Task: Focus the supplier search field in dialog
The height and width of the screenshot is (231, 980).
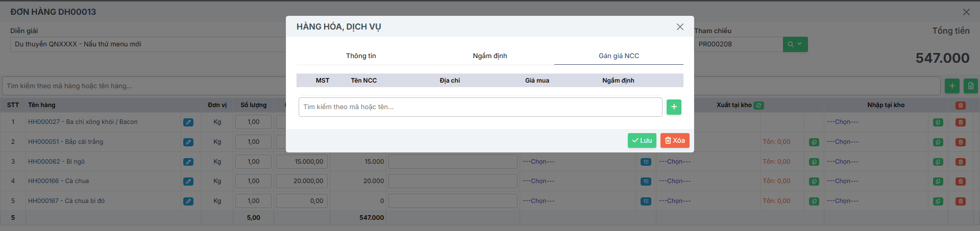Action: [480, 107]
